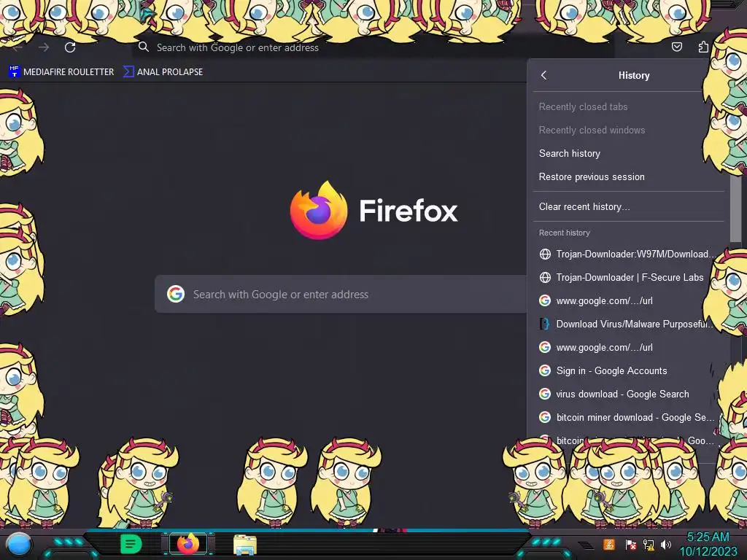Open virus download - Google Search entry
This screenshot has height=560, width=747.
pos(628,394)
